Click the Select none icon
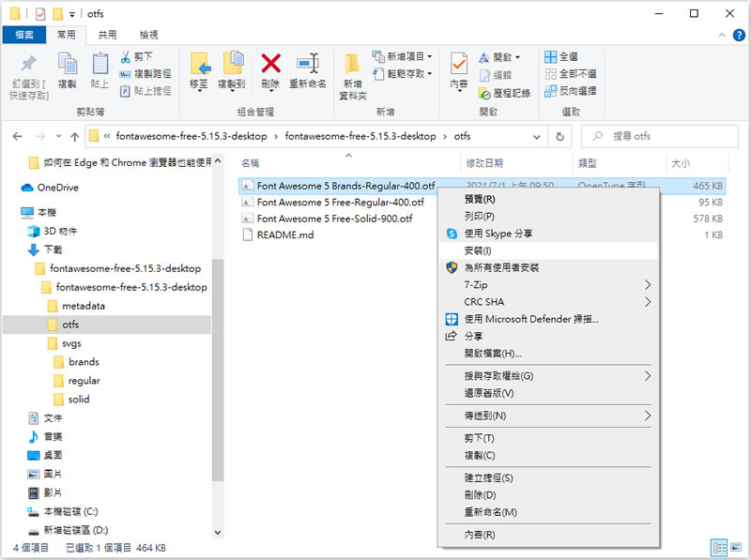 click(551, 74)
